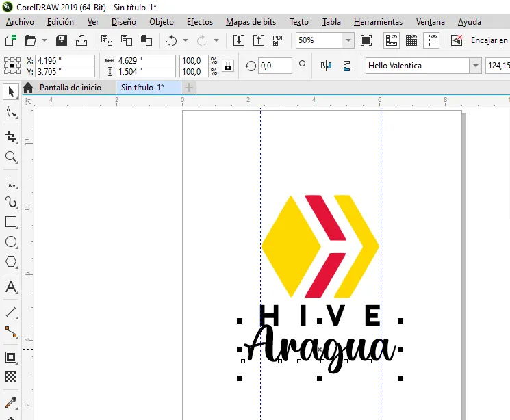Select the Freehand drawing tool
Image resolution: width=510 pixels, height=420 pixels.
12,183
